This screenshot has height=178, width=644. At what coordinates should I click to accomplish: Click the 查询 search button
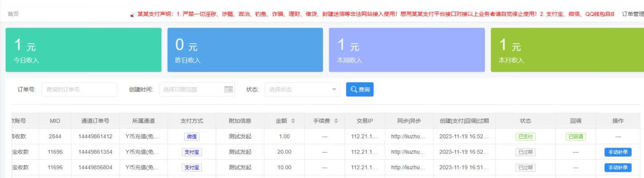pos(360,89)
